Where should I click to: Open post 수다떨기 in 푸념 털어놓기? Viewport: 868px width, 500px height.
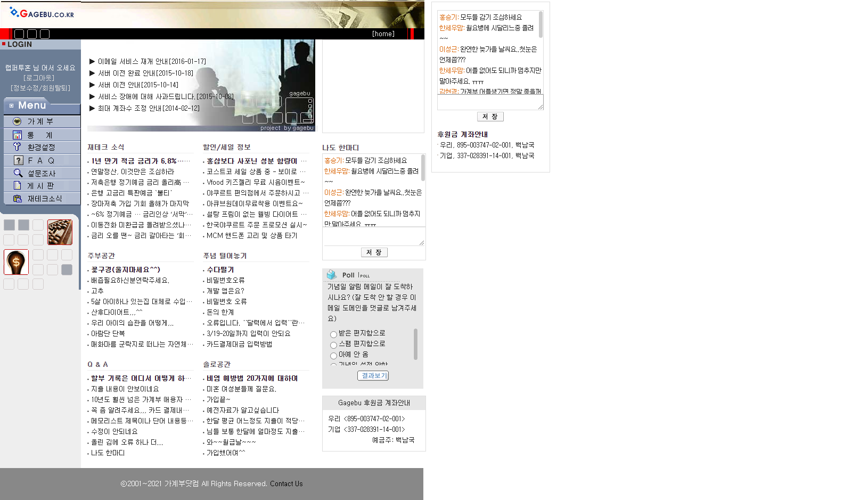pos(220,269)
